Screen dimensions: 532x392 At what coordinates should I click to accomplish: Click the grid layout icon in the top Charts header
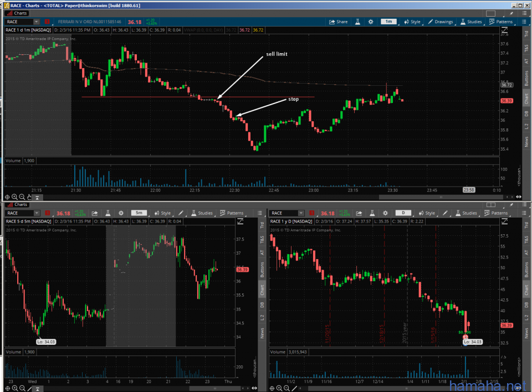(x=490, y=13)
